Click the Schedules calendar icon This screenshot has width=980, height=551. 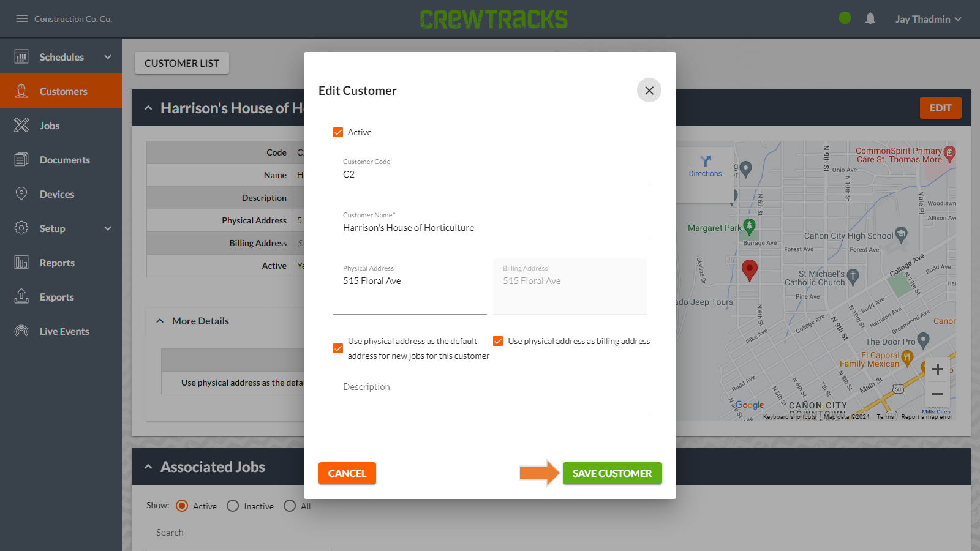21,57
